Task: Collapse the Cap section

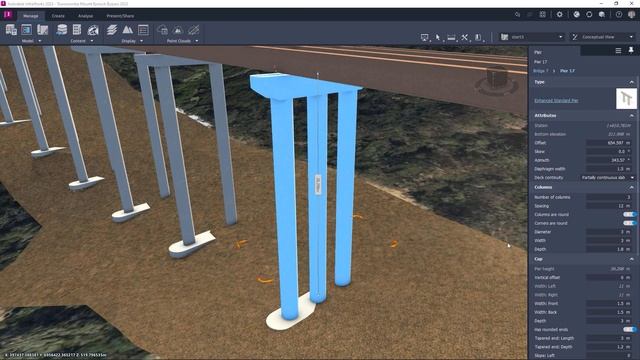Action: (x=631, y=259)
